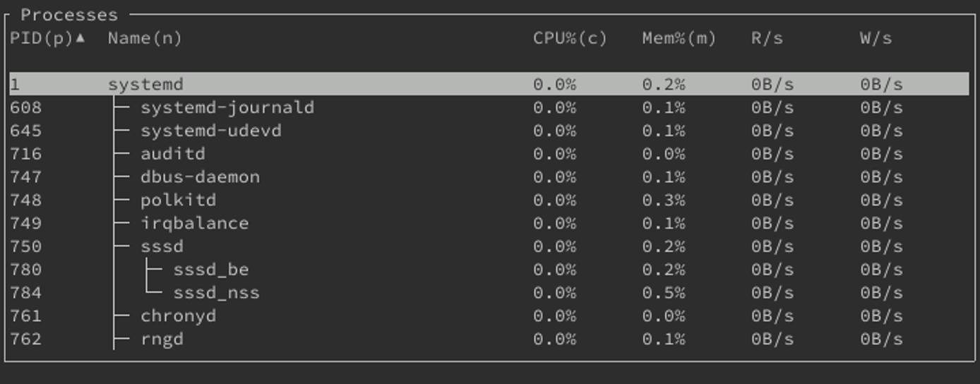Select the dbus-daemon process
This screenshot has width=980, height=384.
pos(200,177)
